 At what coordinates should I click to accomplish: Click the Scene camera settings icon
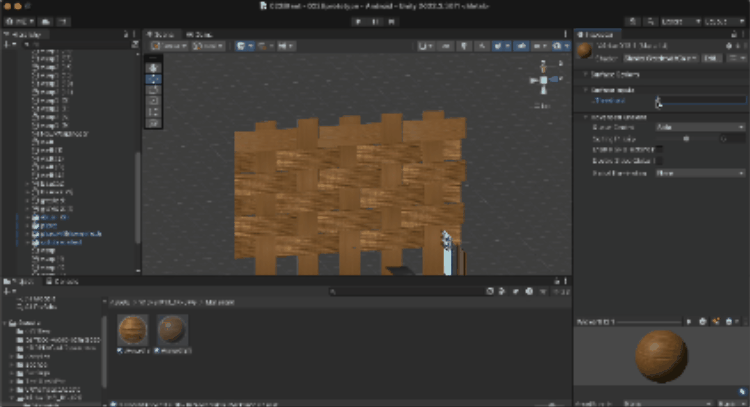tap(540, 46)
